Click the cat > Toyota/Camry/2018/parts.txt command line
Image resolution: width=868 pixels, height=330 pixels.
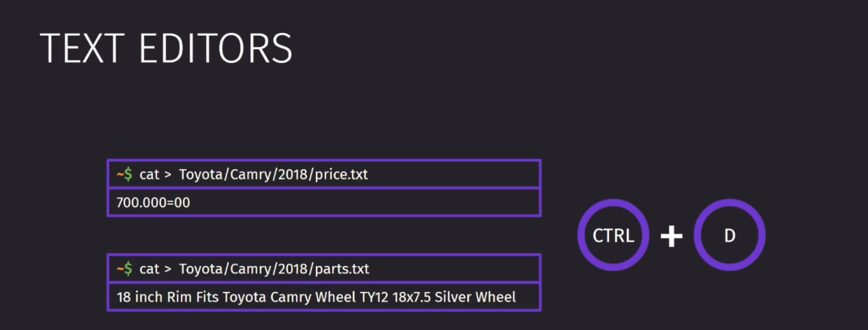[324, 268]
